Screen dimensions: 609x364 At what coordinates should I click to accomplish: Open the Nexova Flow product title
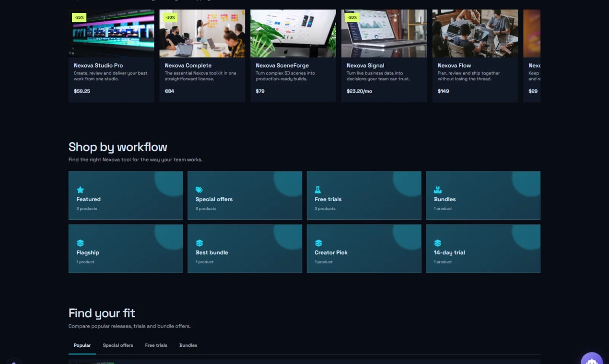click(454, 66)
